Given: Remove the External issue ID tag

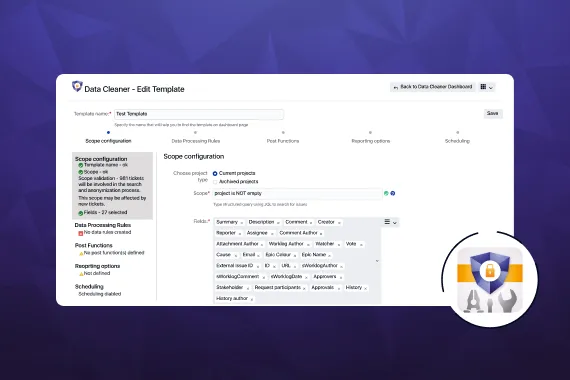Looking at the screenshot, I should click(257, 267).
